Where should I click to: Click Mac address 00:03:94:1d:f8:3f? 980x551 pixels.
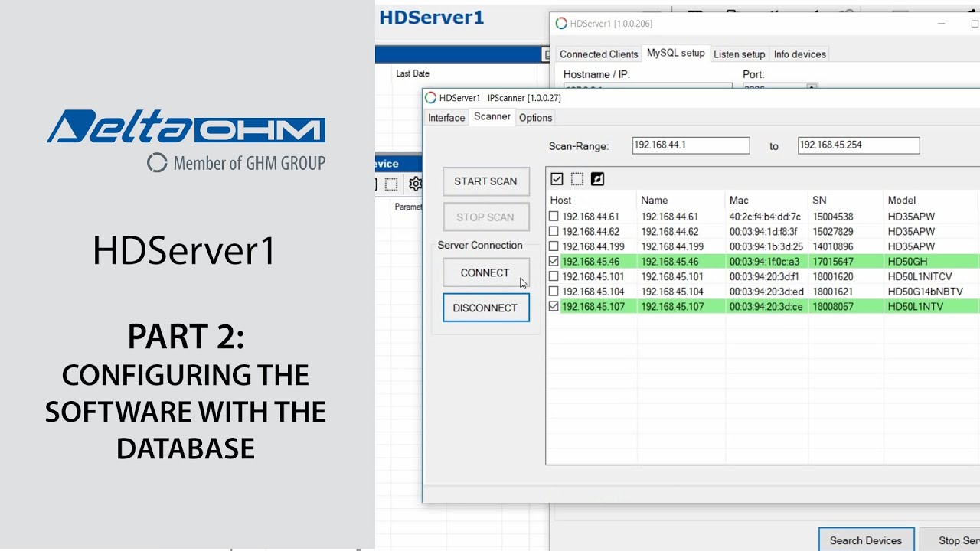763,231
